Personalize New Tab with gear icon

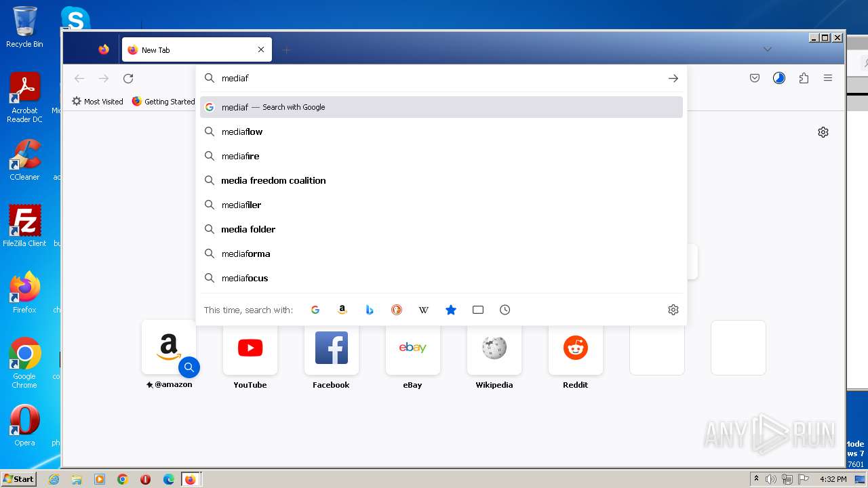coord(823,132)
